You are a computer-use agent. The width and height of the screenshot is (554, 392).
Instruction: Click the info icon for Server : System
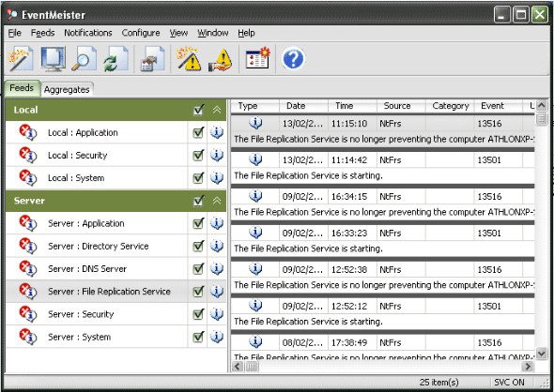[x=217, y=337]
